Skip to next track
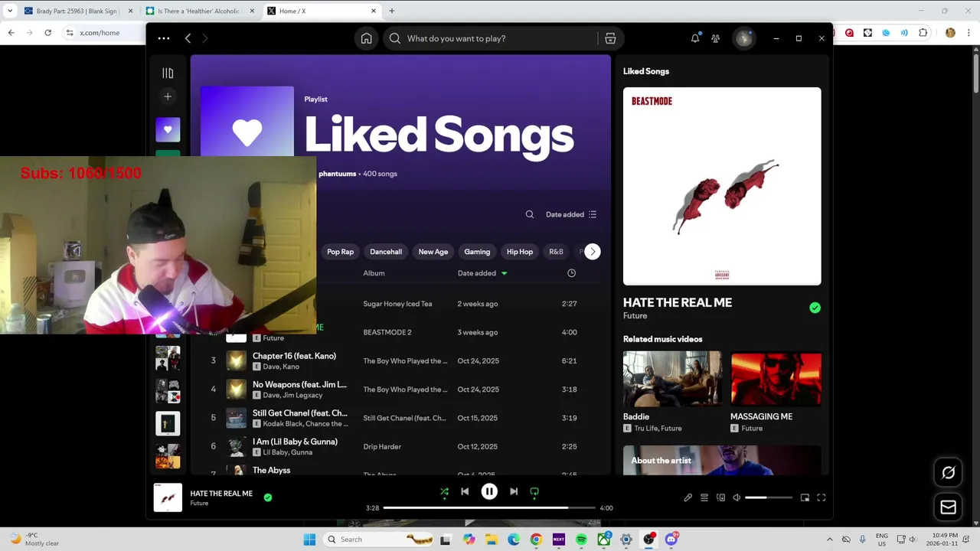 tap(514, 492)
